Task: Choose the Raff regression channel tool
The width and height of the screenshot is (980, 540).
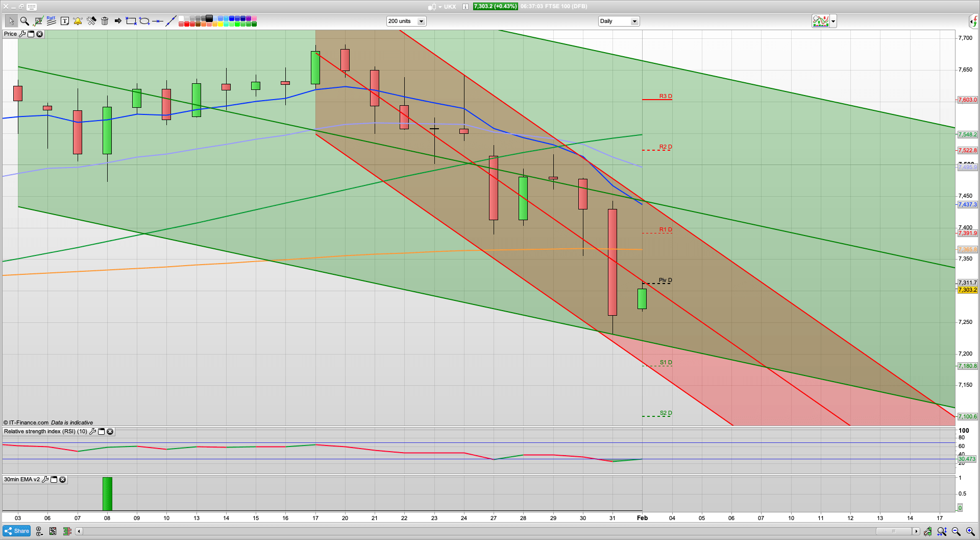Action: click(x=51, y=20)
